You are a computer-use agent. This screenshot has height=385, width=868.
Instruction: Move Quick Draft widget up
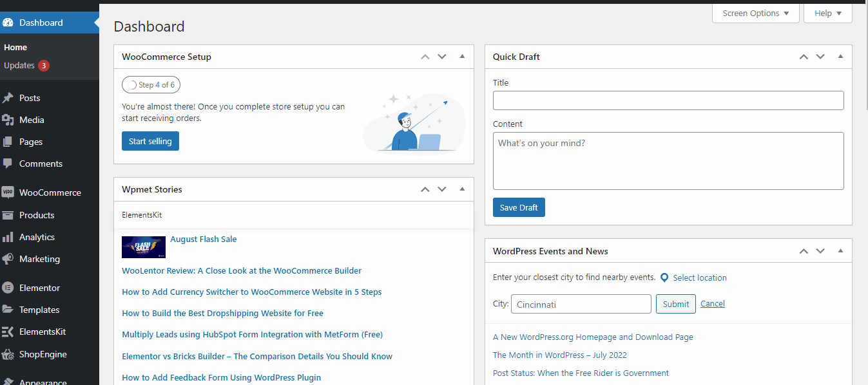click(x=804, y=57)
